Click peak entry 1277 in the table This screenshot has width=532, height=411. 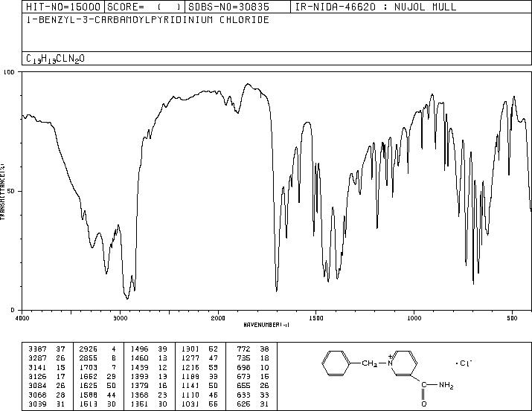[x=190, y=358]
